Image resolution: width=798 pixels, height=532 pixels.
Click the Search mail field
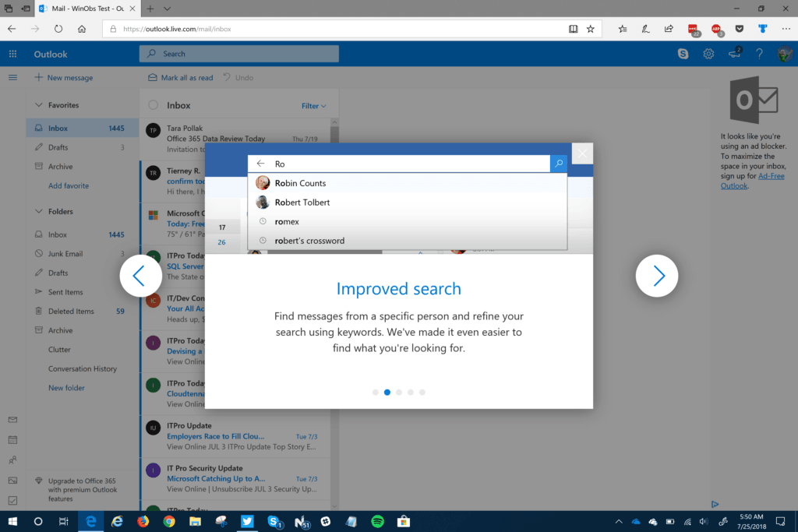tap(238, 53)
